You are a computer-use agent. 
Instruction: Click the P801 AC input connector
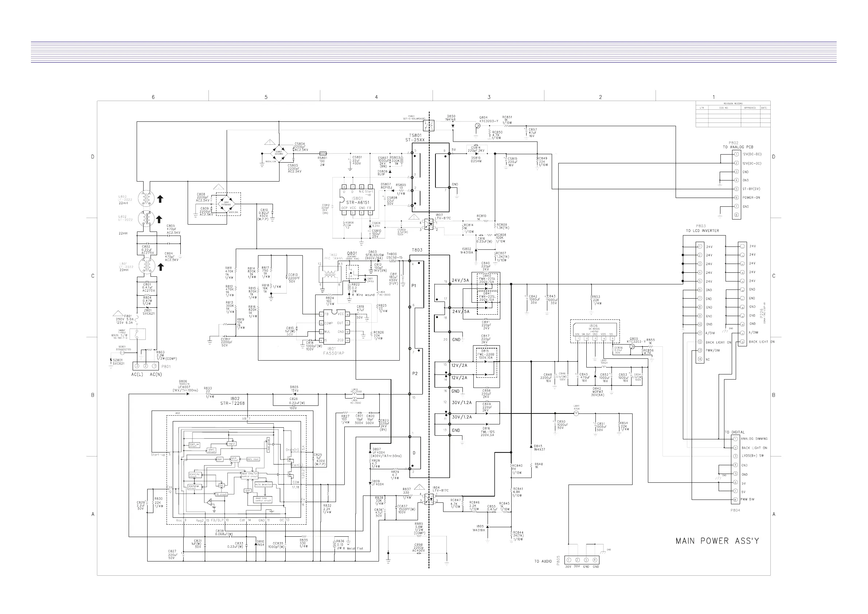pyautogui.click(x=145, y=366)
